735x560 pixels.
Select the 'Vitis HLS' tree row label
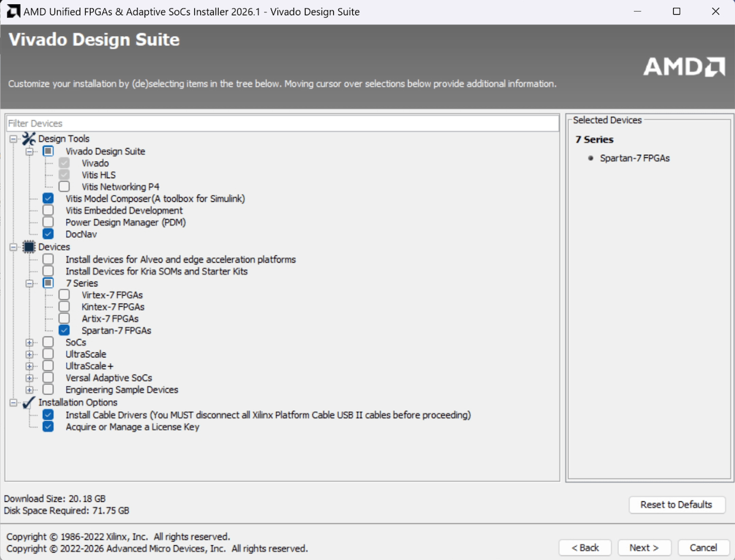click(98, 175)
